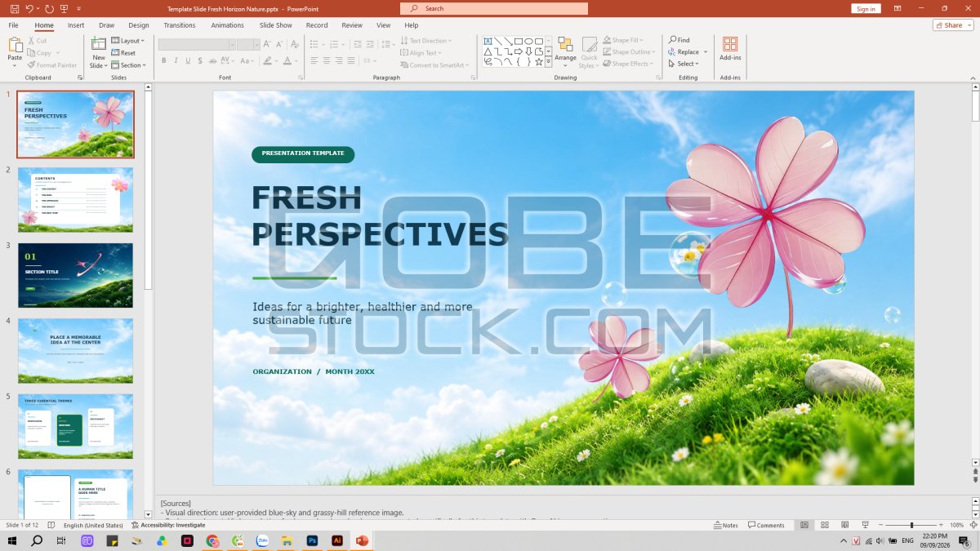Open the Windows Start menu
980x551 pixels.
coord(12,540)
